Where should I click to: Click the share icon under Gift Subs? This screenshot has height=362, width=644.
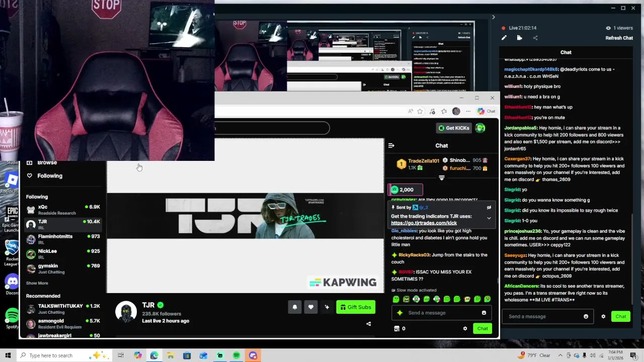[368, 324]
